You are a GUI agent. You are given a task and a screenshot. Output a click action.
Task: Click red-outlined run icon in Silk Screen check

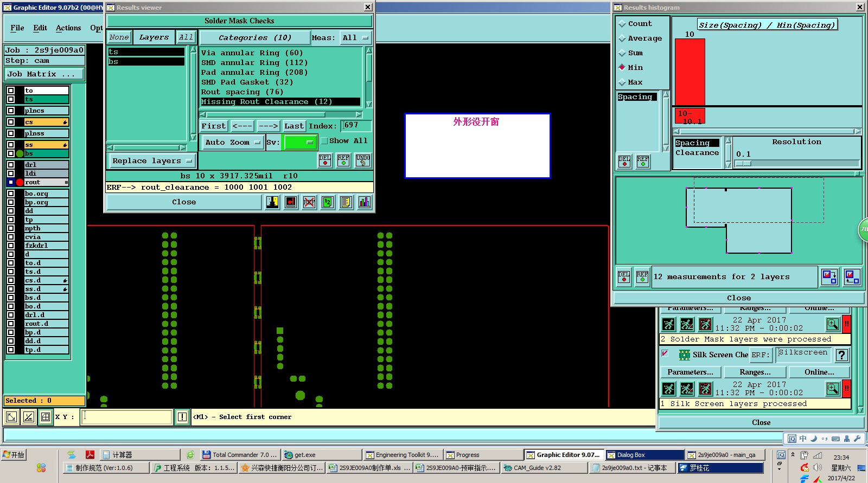coord(705,389)
